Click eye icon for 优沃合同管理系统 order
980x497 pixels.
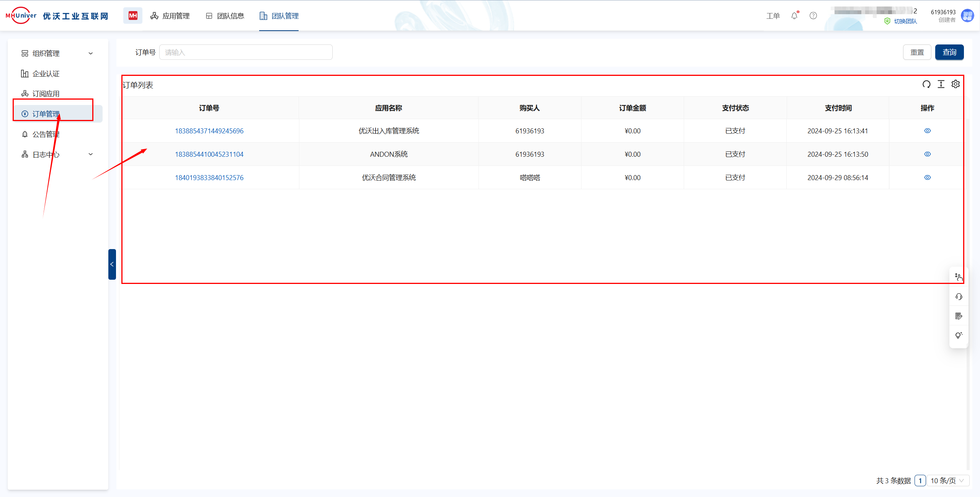point(927,177)
